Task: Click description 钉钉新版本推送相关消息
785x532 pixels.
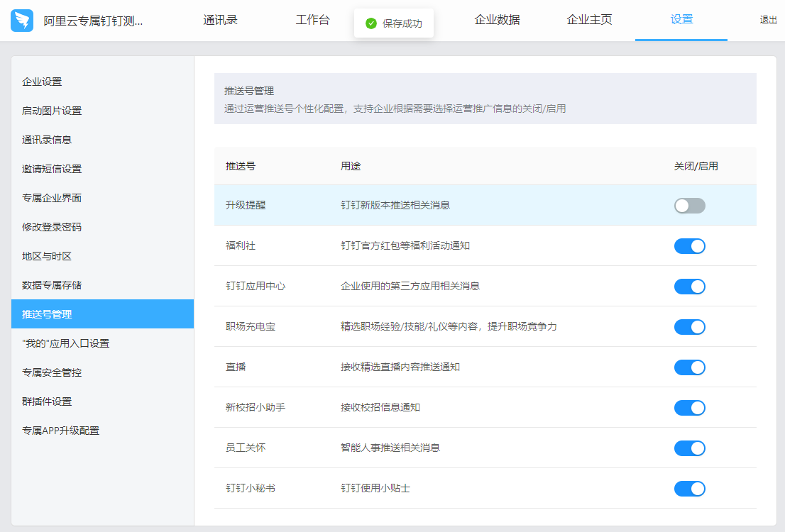Action: [395, 205]
